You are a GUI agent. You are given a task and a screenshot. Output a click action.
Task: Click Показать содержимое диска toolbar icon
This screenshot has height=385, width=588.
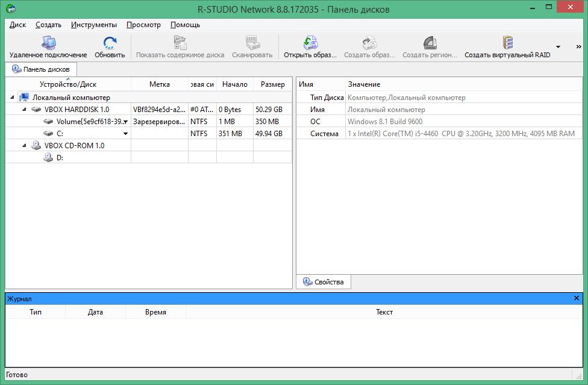coord(180,42)
